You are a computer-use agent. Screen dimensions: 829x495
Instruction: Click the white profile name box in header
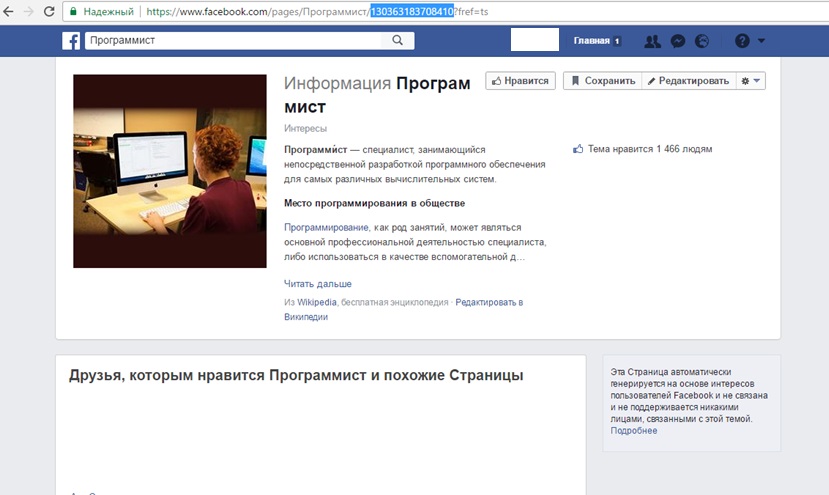[535, 40]
